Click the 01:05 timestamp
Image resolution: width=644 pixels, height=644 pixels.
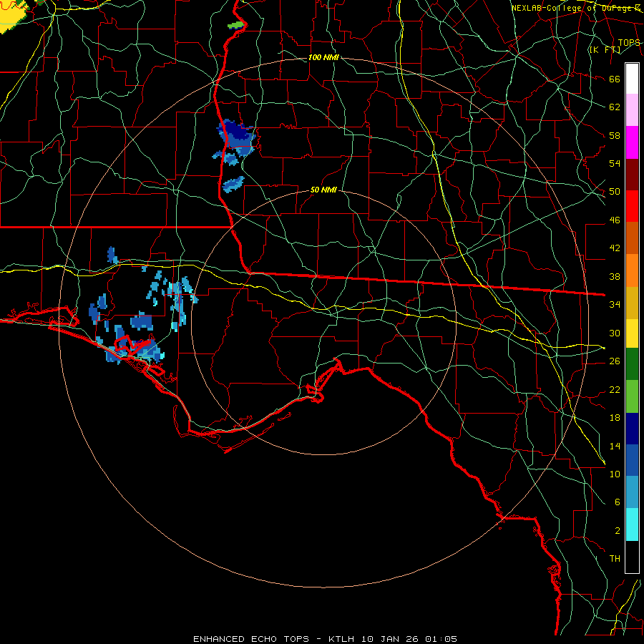pyautogui.click(x=441, y=639)
